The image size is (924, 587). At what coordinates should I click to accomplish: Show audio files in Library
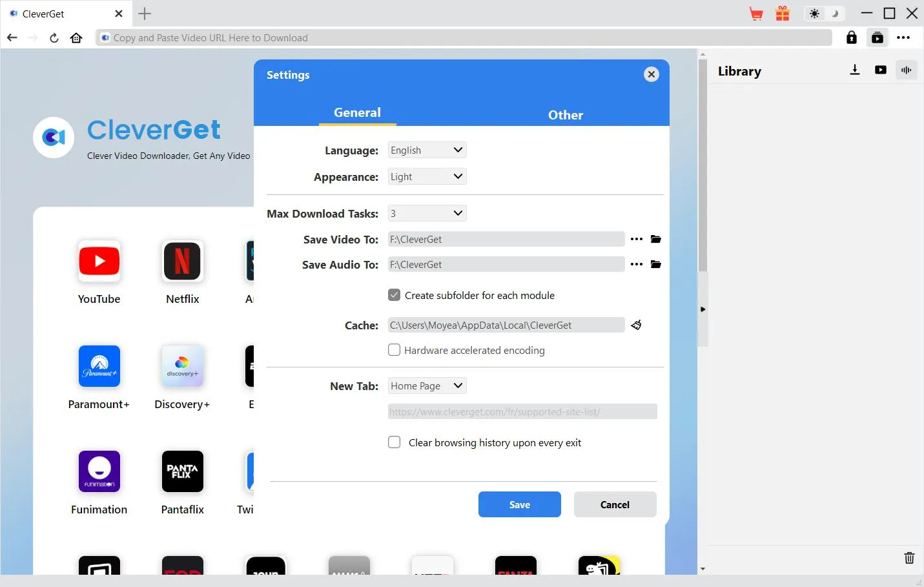click(907, 70)
